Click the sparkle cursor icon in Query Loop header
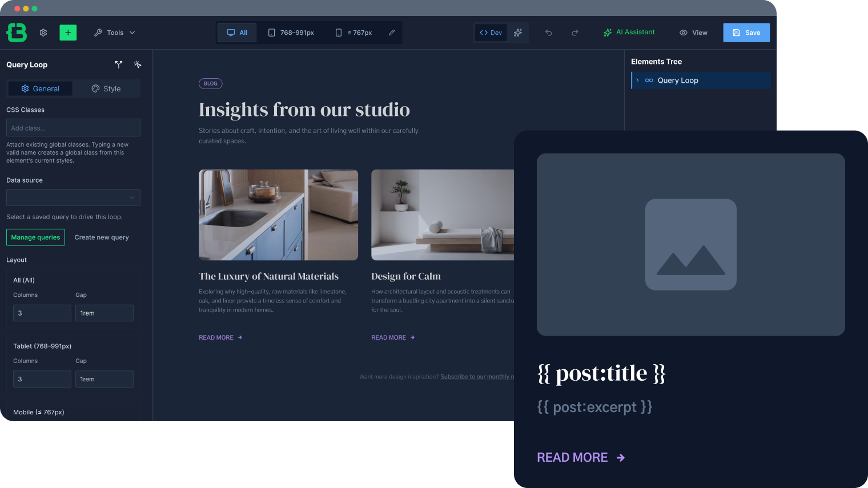 [138, 64]
